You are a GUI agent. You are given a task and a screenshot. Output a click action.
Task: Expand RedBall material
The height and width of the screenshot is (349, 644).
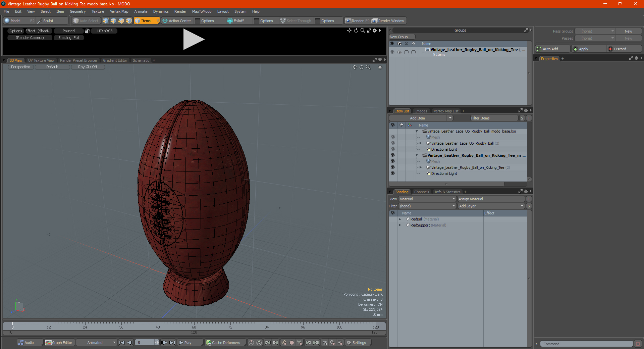400,219
